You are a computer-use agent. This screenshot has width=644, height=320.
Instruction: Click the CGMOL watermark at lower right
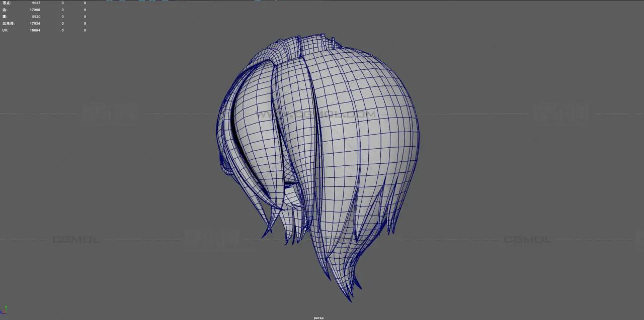527,240
